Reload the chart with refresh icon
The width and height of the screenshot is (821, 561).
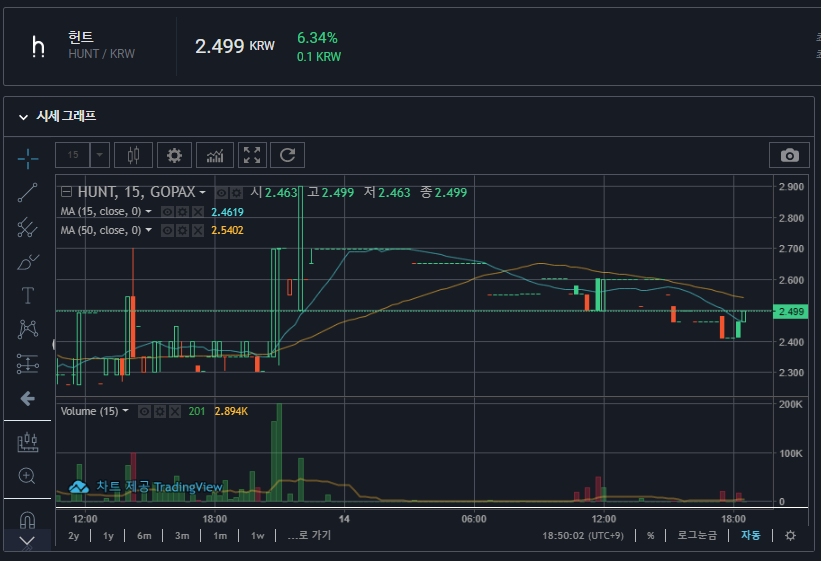coord(287,155)
